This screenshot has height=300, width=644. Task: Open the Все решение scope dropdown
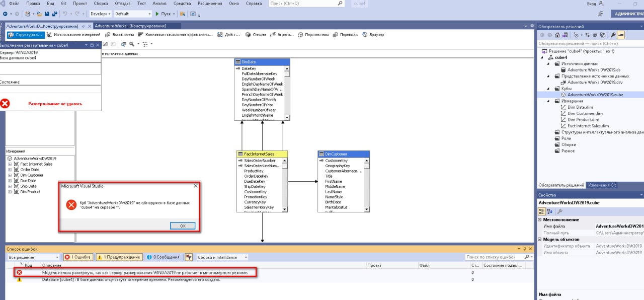[x=33, y=257]
